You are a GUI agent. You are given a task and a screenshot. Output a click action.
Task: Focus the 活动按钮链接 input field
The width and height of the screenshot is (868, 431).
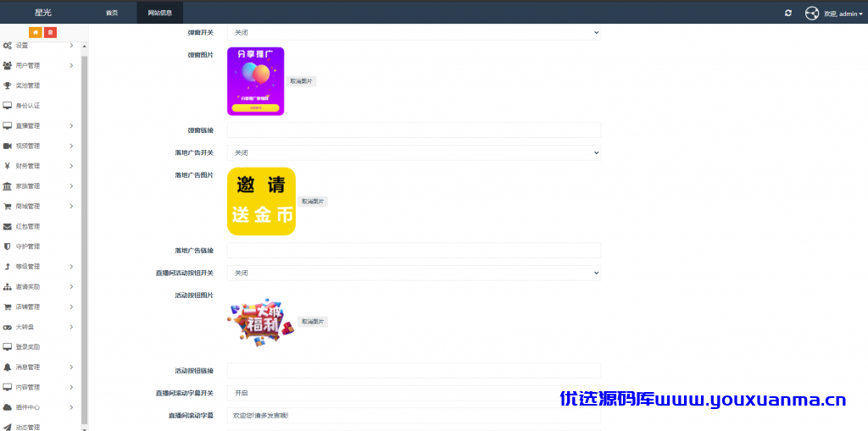pos(414,370)
